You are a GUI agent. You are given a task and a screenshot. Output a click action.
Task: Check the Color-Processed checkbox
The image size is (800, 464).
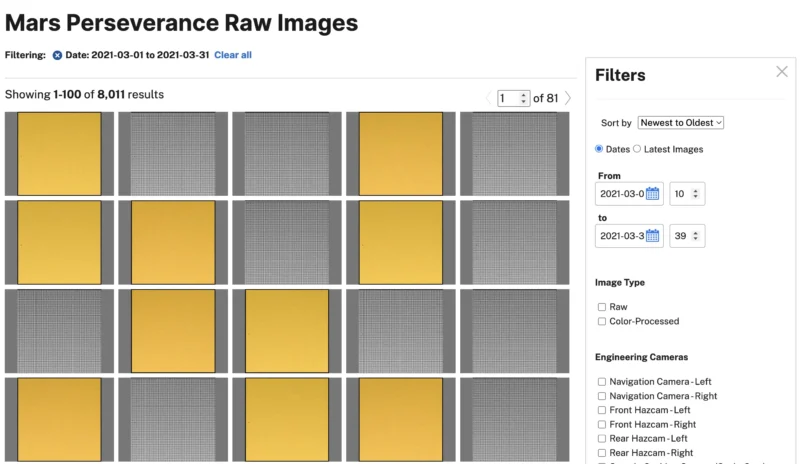(602, 321)
